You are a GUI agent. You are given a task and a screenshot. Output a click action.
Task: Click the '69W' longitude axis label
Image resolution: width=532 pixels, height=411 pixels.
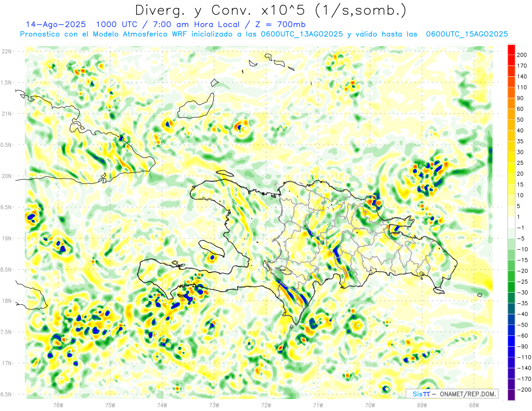422,405
